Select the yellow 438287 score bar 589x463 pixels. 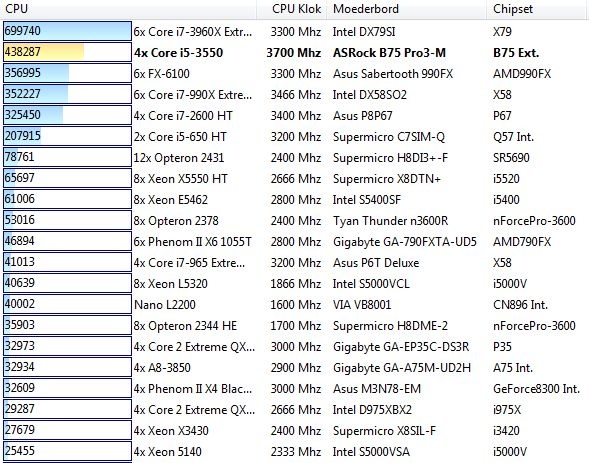pyautogui.click(x=68, y=52)
